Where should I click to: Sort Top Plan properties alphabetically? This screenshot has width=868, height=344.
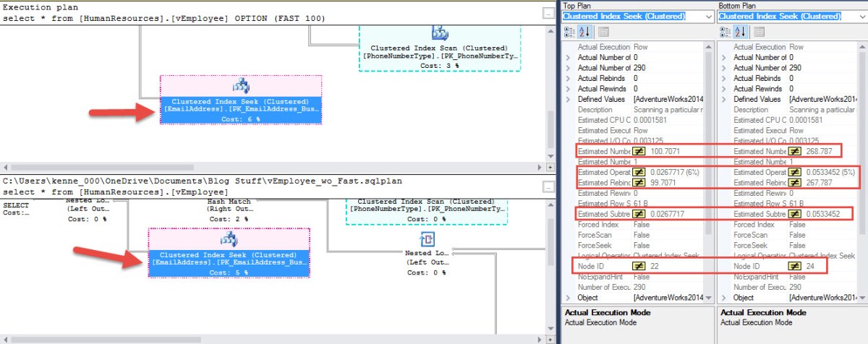(585, 32)
